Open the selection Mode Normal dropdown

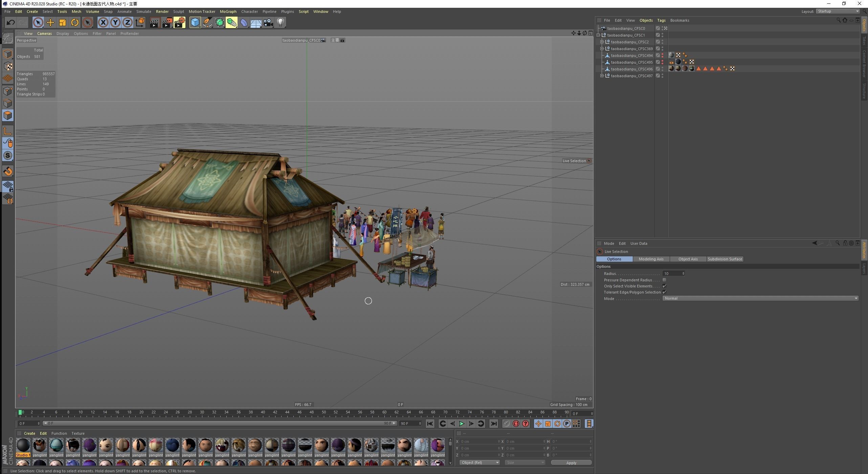[x=760, y=298]
